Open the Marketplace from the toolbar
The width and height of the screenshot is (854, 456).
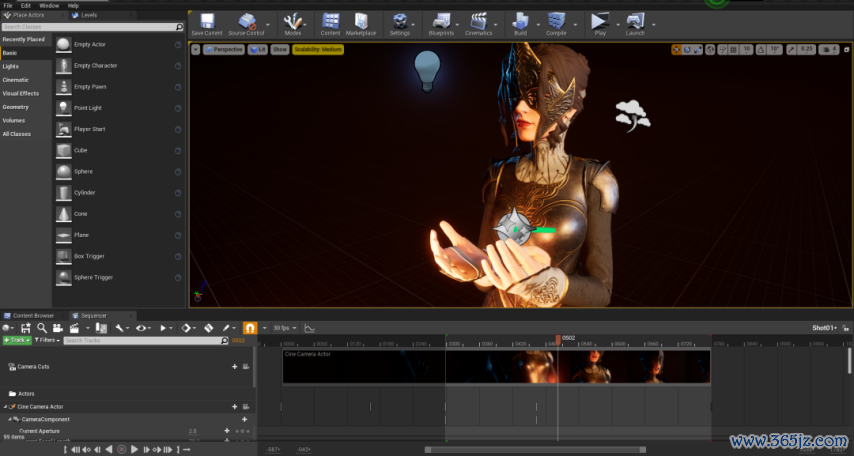coord(361,21)
